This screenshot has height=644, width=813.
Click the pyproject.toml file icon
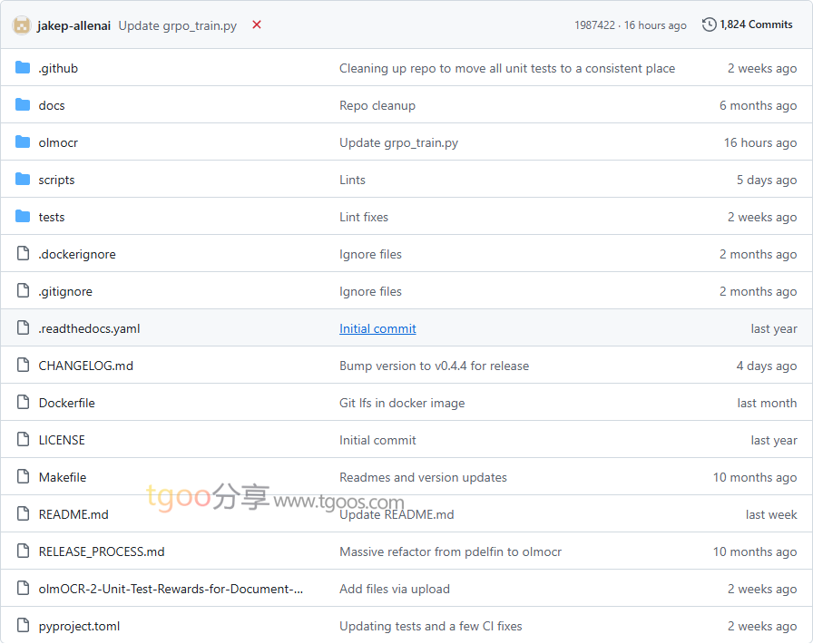coord(23,626)
